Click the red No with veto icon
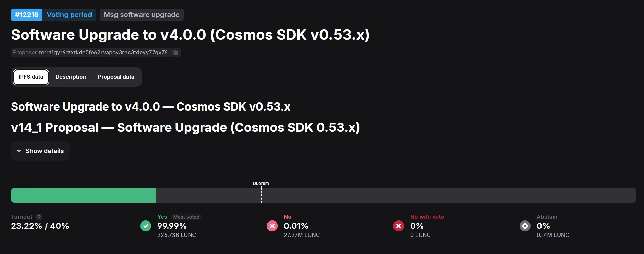Viewport: 644px width, 254px height. pyautogui.click(x=399, y=226)
